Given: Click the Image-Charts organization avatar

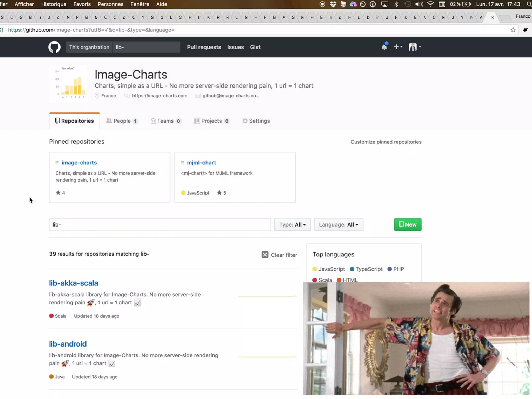Looking at the screenshot, I should pyautogui.click(x=69, y=84).
